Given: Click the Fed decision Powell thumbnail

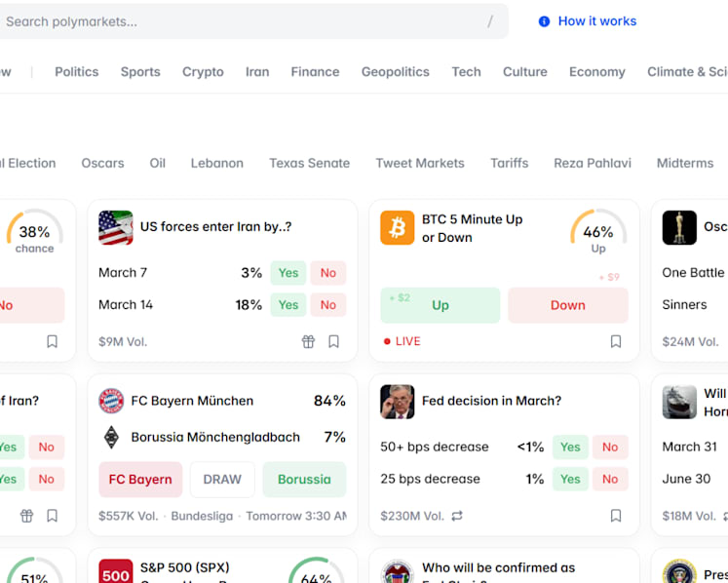Looking at the screenshot, I should [x=397, y=402].
